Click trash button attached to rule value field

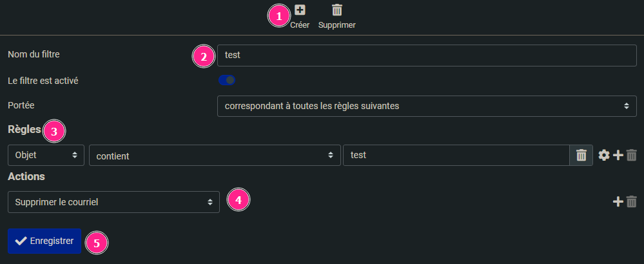click(581, 155)
